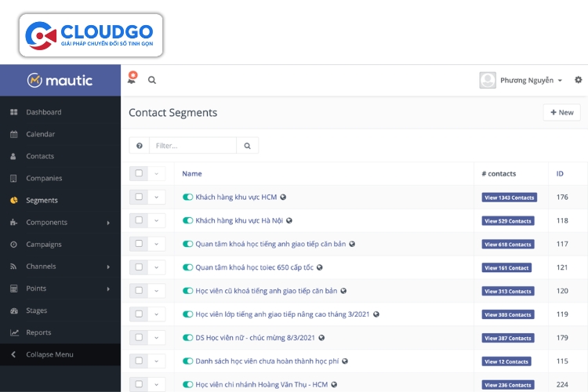Disable the DS Học viên nữ segment toggle
Image resolution: width=588 pixels, height=392 pixels.
point(187,338)
